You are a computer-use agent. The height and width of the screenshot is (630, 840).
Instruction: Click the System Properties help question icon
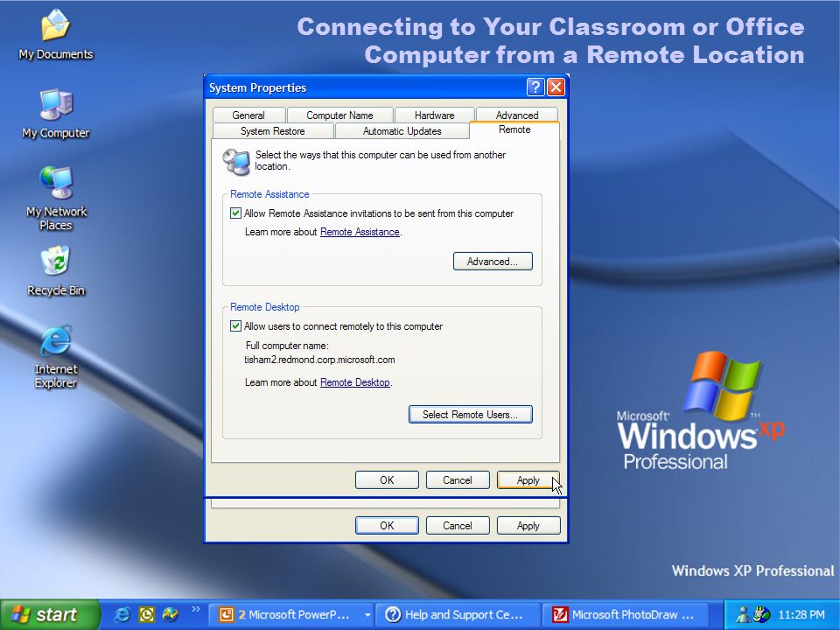coord(535,87)
